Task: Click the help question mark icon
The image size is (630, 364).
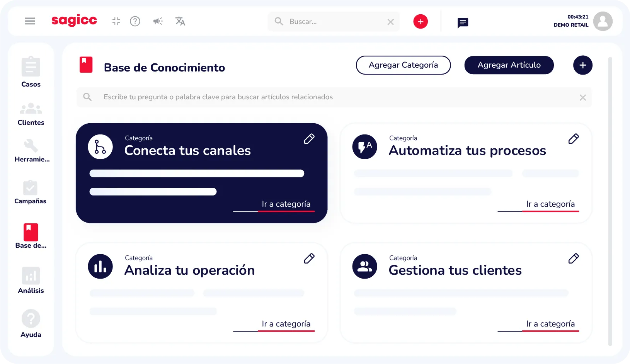Action: tap(135, 21)
